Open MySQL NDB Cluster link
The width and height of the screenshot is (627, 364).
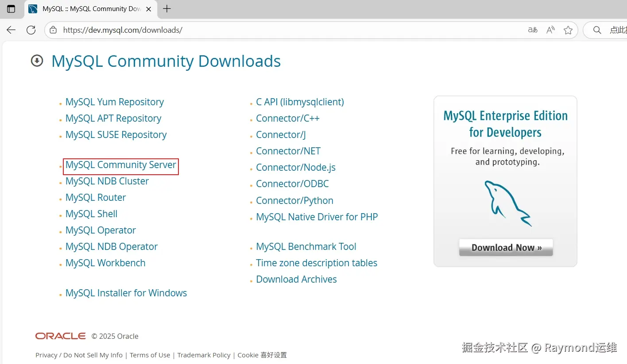pyautogui.click(x=107, y=181)
